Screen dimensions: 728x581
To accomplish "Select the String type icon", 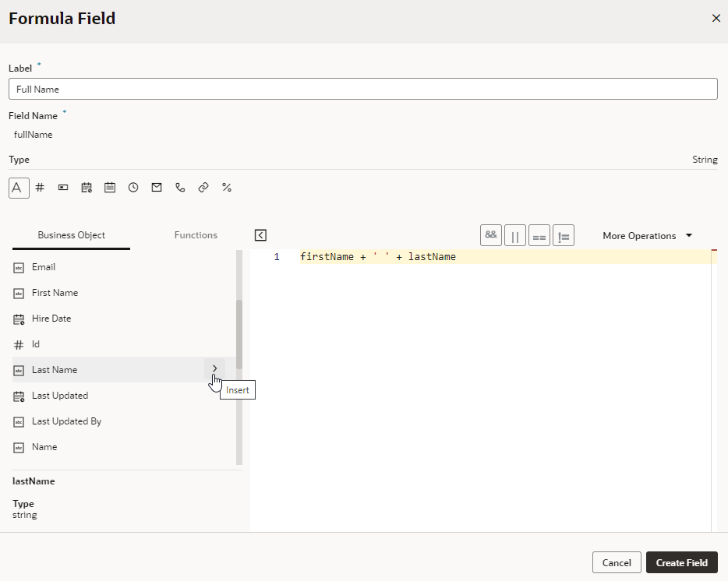I will point(19,187).
